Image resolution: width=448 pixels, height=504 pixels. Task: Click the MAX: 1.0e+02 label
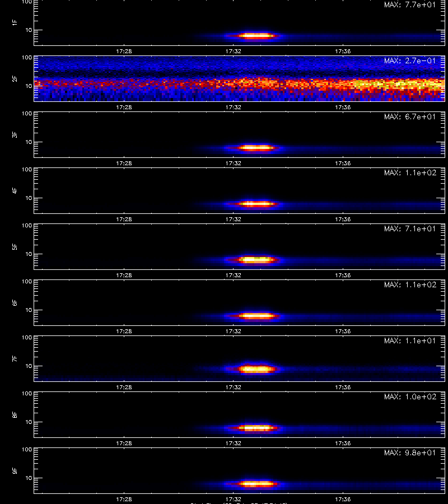410,396
